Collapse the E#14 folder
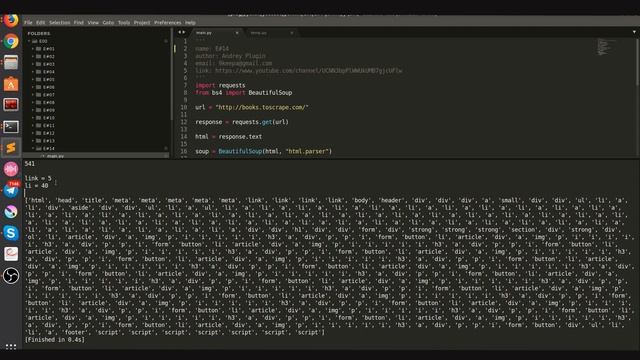 tap(33, 148)
